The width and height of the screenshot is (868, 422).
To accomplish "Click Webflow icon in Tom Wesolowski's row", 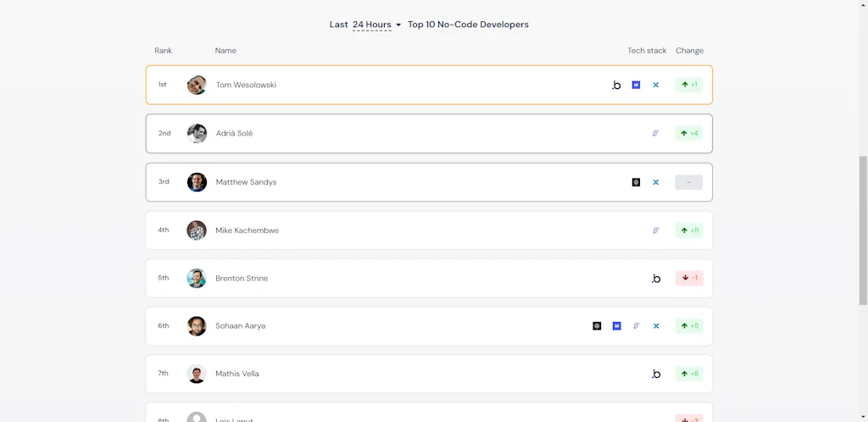I will (x=636, y=86).
